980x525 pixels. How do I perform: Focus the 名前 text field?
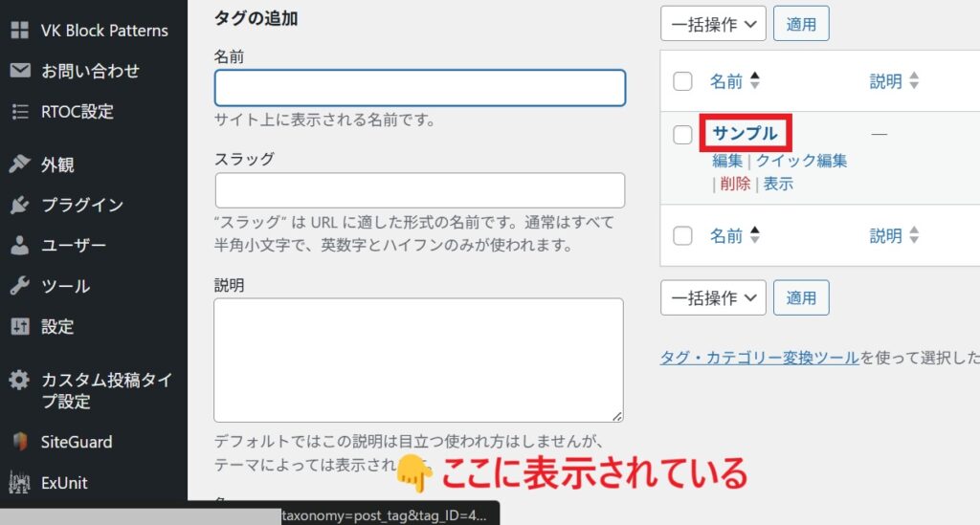[x=420, y=87]
